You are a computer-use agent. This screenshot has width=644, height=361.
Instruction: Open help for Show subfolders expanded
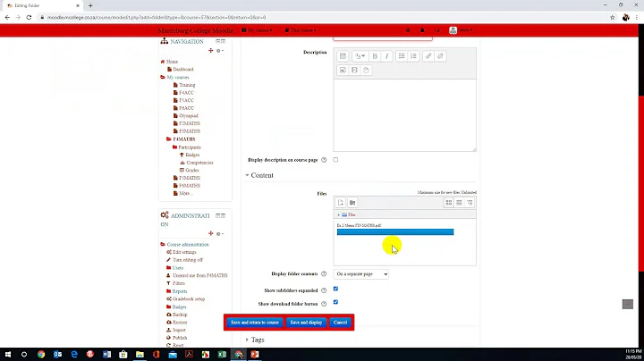[x=324, y=290]
